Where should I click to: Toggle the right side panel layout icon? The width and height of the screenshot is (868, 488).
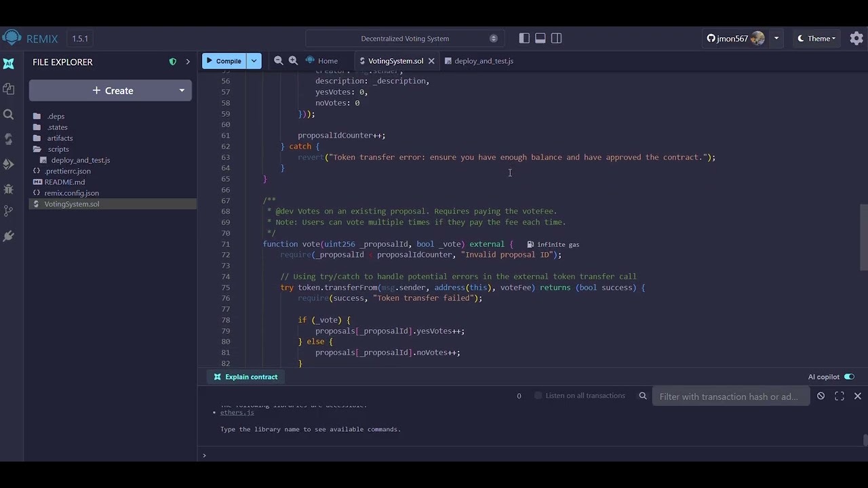click(557, 38)
